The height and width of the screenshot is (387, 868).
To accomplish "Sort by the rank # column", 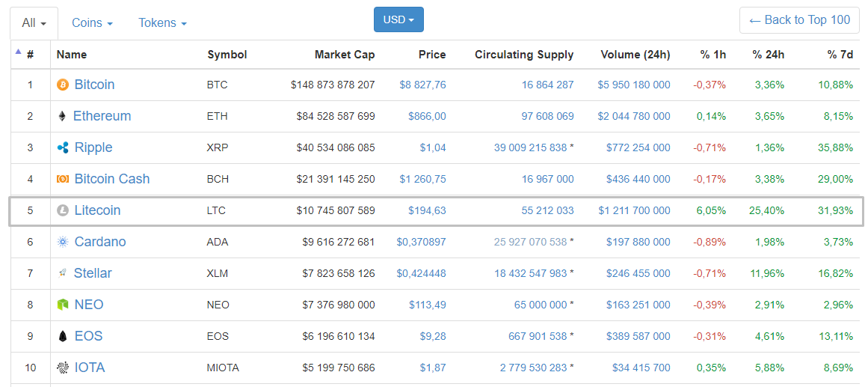I will [30, 55].
